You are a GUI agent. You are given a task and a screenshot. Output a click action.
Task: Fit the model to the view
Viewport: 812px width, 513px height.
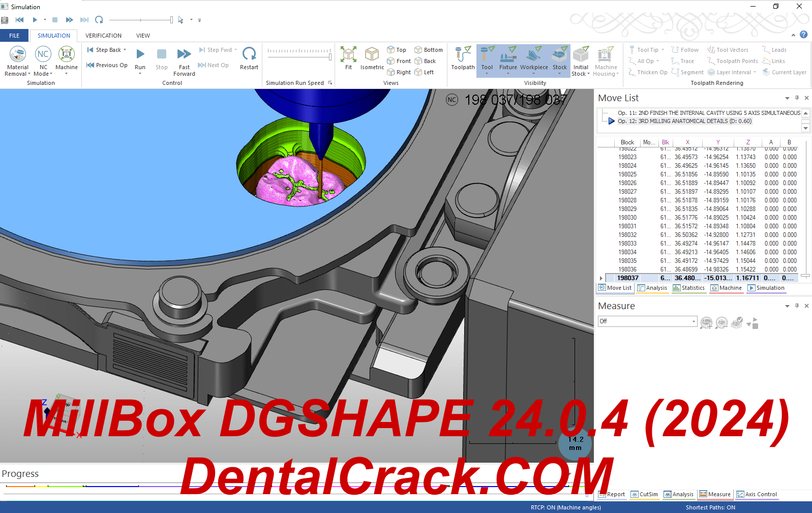(x=348, y=58)
